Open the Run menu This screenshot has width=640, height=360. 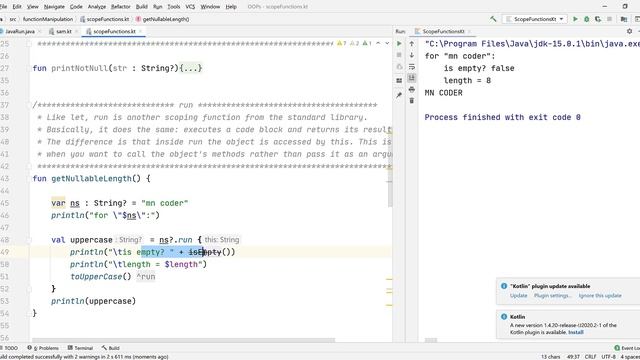click(158, 7)
